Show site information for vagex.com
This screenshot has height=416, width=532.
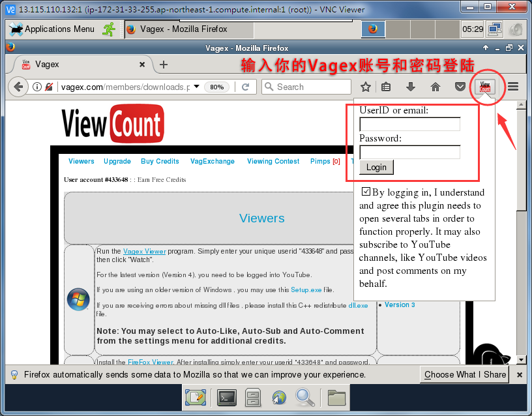[x=37, y=87]
